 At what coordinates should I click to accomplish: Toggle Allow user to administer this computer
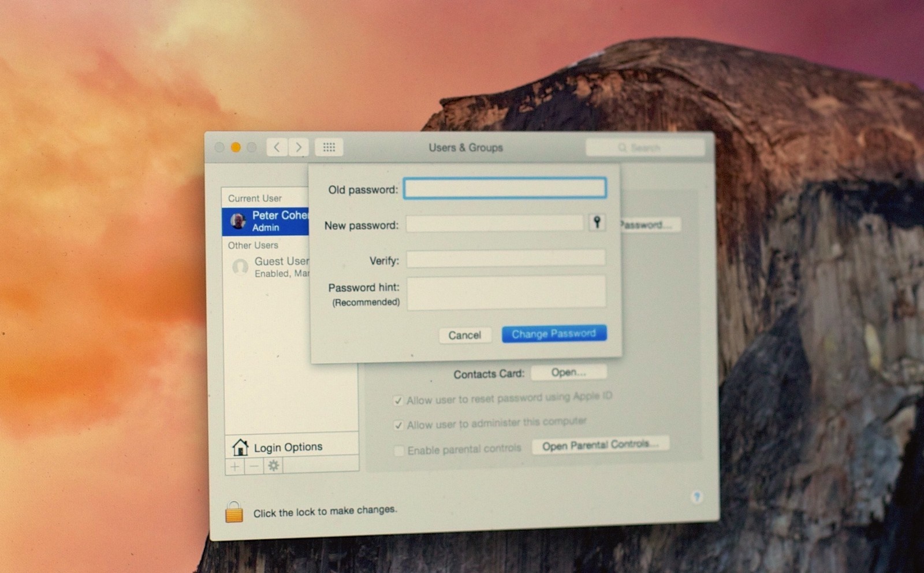(x=398, y=426)
